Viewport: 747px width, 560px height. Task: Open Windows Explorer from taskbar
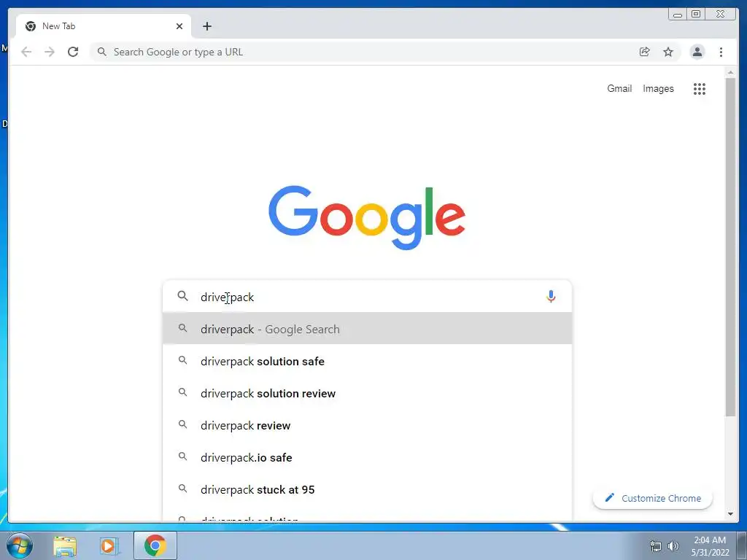click(x=65, y=545)
